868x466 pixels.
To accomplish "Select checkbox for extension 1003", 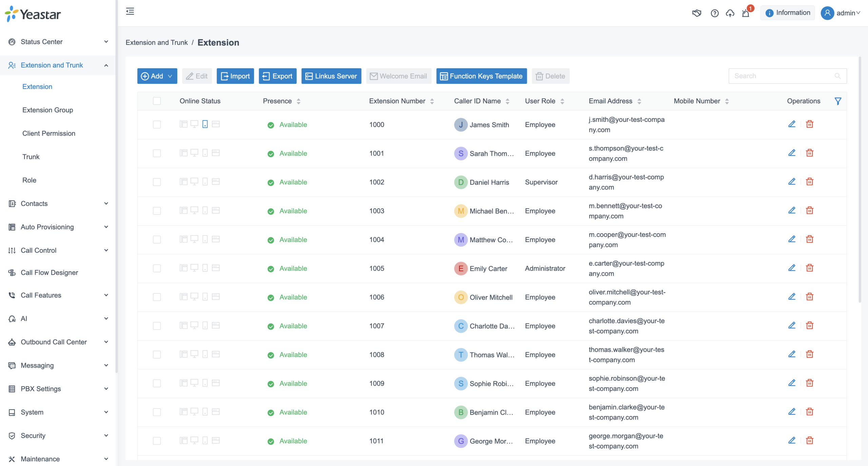I will click(157, 211).
